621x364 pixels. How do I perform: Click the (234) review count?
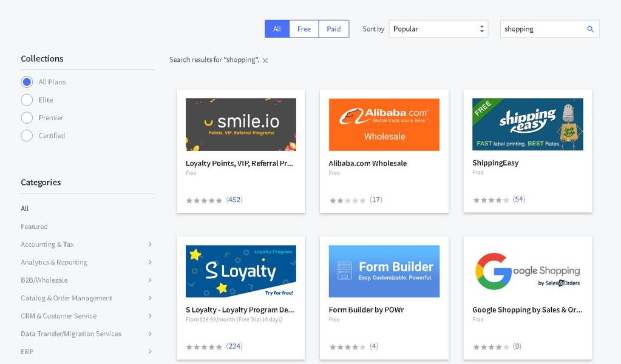234,346
